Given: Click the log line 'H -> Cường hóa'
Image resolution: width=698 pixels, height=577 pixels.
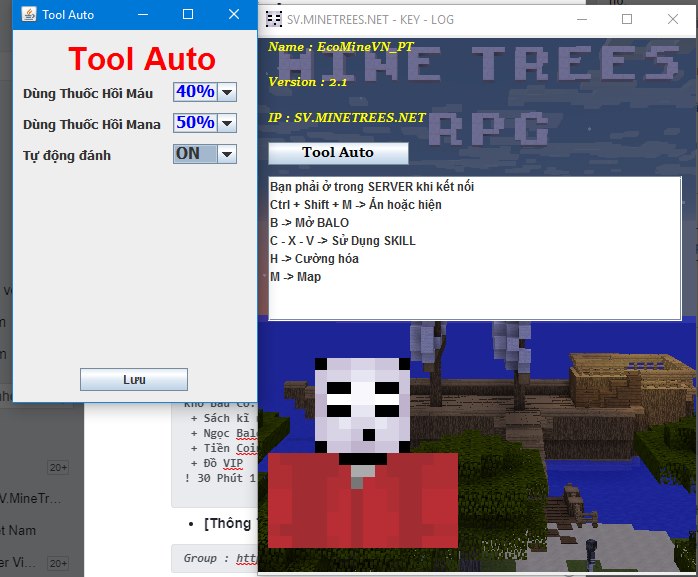Looking at the screenshot, I should [x=314, y=259].
